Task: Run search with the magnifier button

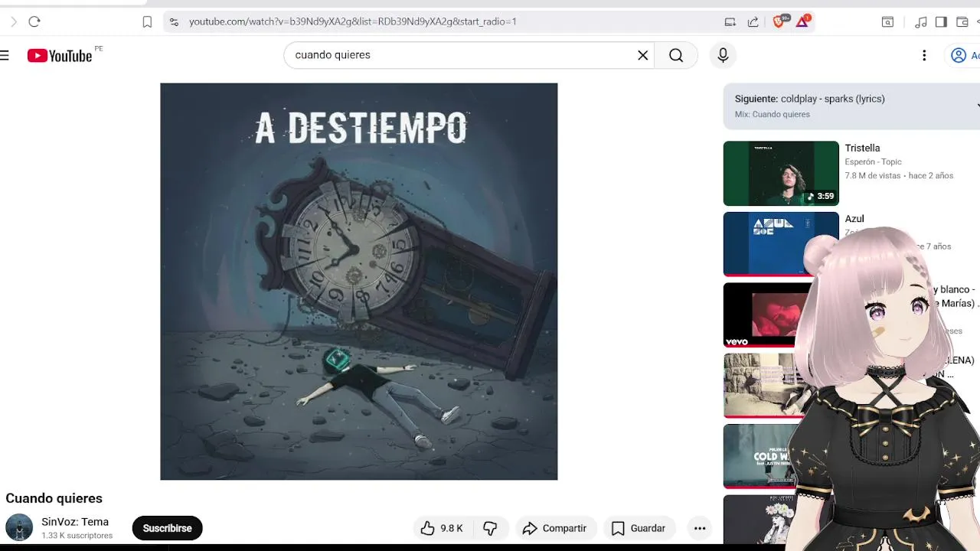Action: (676, 55)
